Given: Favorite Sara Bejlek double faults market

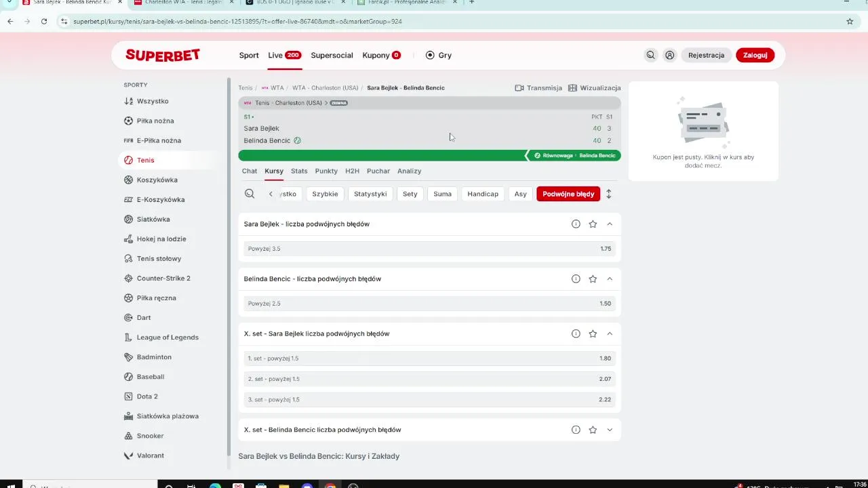Looking at the screenshot, I should tap(593, 224).
